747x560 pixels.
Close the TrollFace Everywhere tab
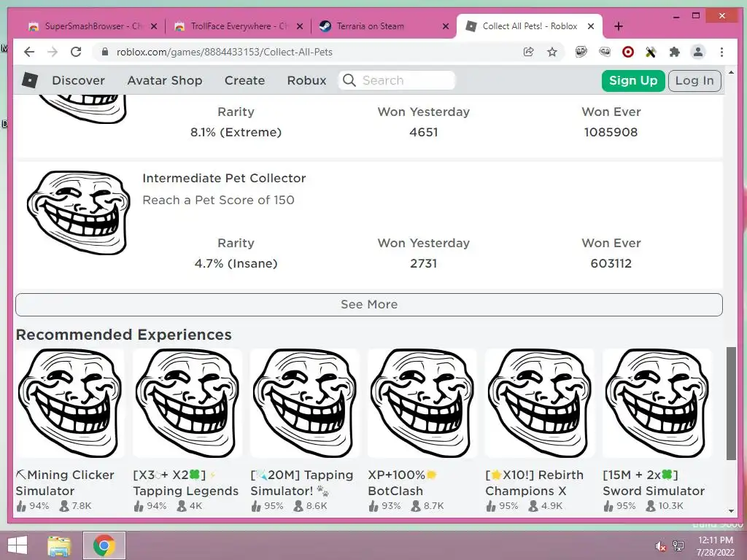pyautogui.click(x=300, y=26)
